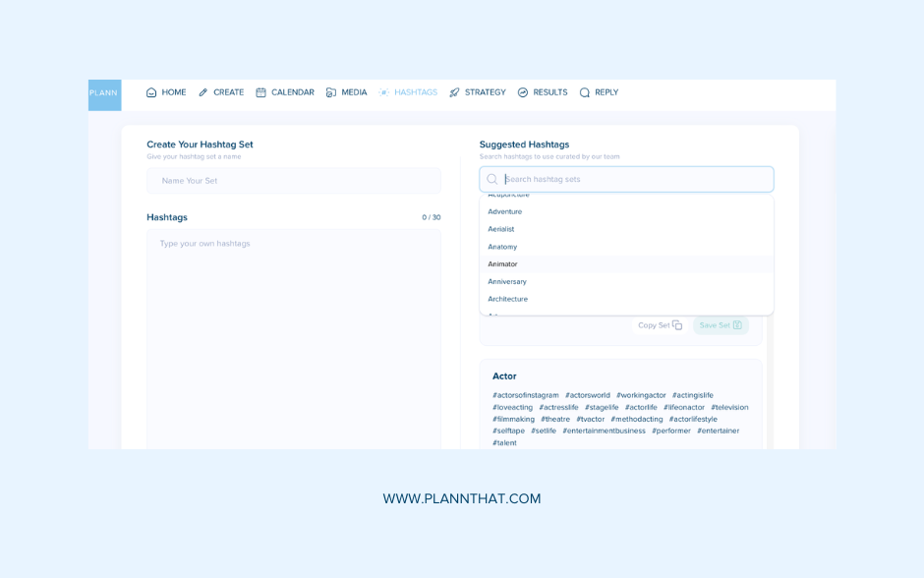Go to the CREATE section
This screenshot has width=924, height=578.
coord(221,92)
